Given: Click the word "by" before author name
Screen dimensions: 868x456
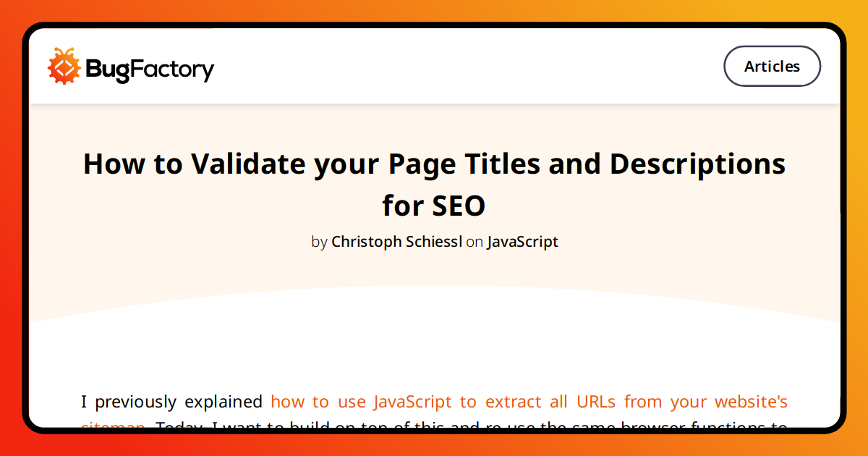Looking at the screenshot, I should [319, 242].
